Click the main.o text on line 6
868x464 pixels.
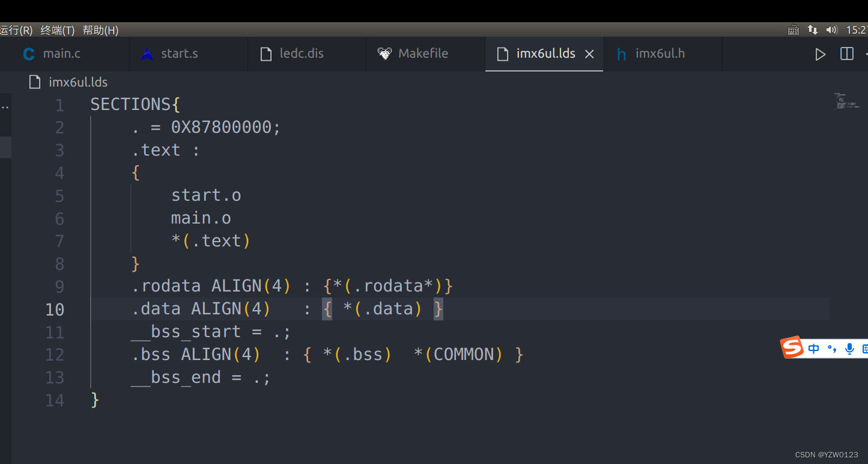coord(201,218)
